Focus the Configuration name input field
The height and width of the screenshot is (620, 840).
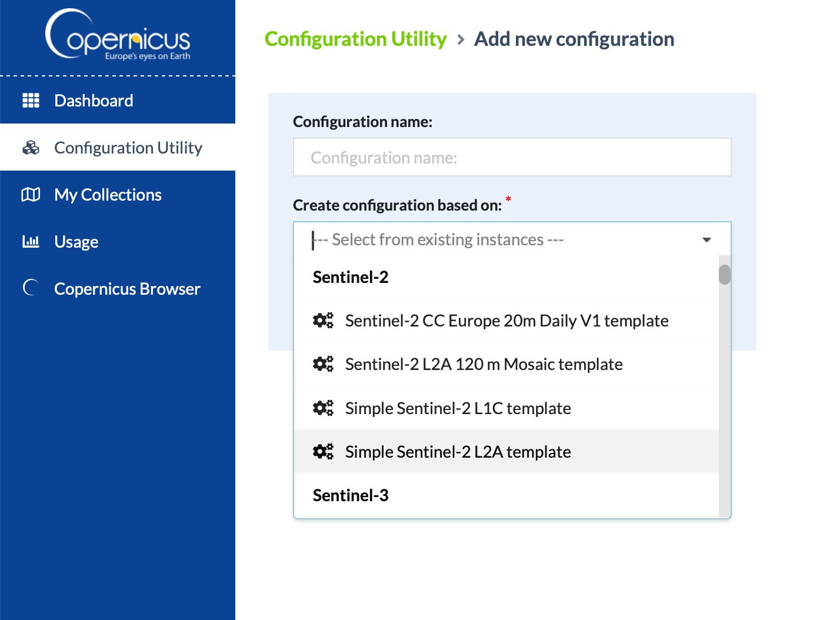pyautogui.click(x=512, y=157)
